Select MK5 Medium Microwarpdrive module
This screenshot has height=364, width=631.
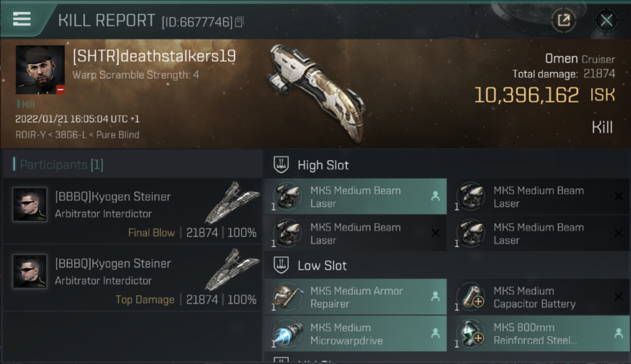[355, 334]
